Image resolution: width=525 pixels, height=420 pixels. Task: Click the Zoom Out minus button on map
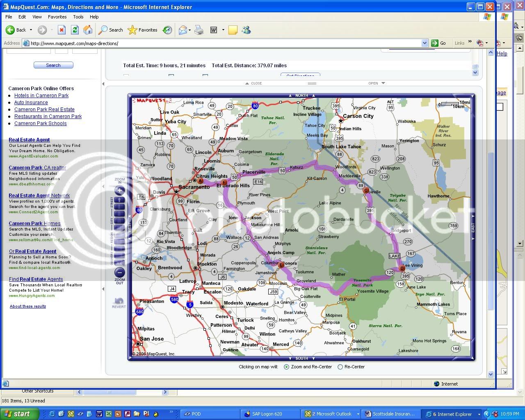(x=119, y=272)
